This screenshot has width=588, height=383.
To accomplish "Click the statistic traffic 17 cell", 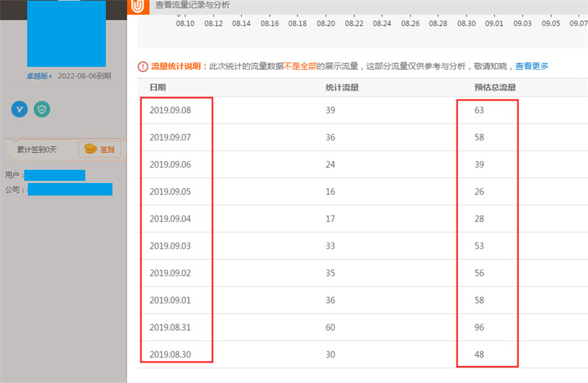I will pos(330,218).
